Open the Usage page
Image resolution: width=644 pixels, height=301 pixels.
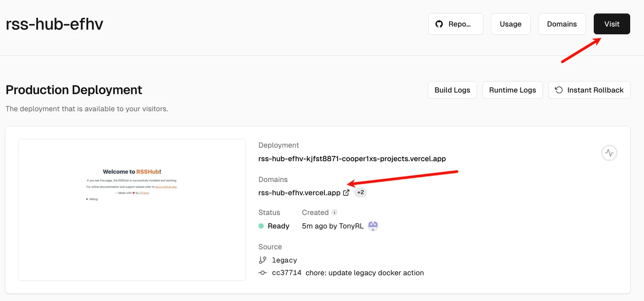[511, 24]
